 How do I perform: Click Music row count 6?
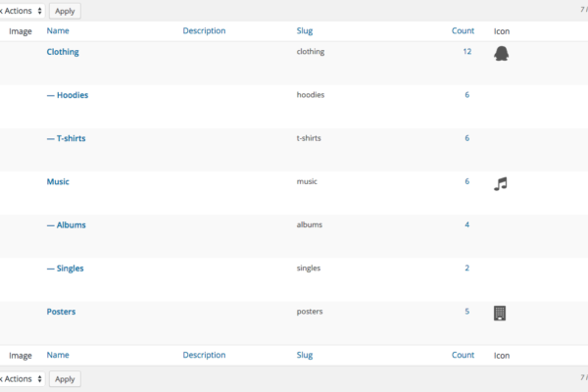click(x=466, y=181)
